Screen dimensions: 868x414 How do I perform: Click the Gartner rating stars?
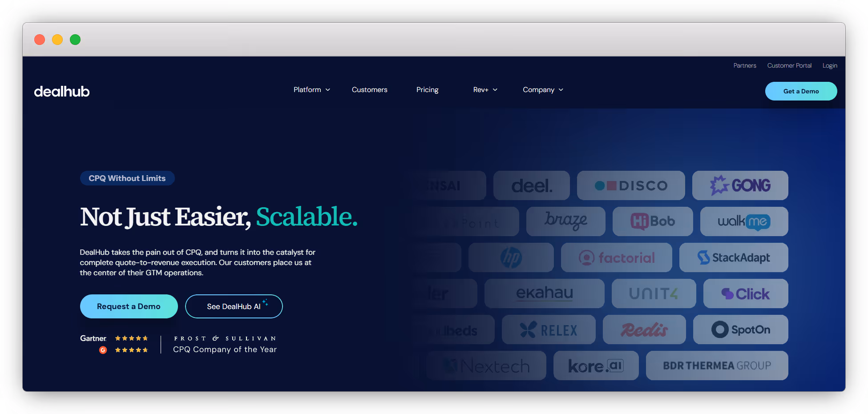point(131,338)
